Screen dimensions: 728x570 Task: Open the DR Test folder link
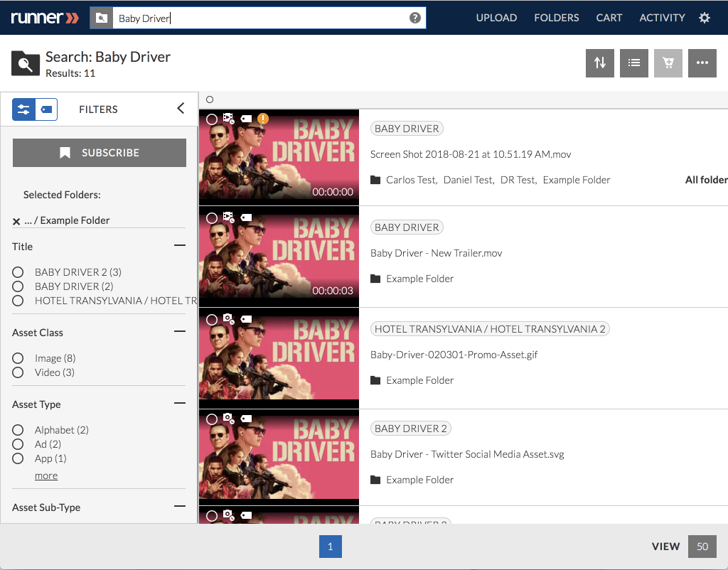point(518,180)
